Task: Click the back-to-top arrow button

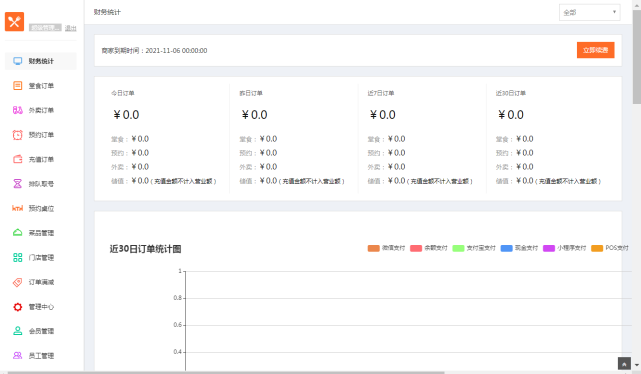Action: pyautogui.click(x=624, y=363)
